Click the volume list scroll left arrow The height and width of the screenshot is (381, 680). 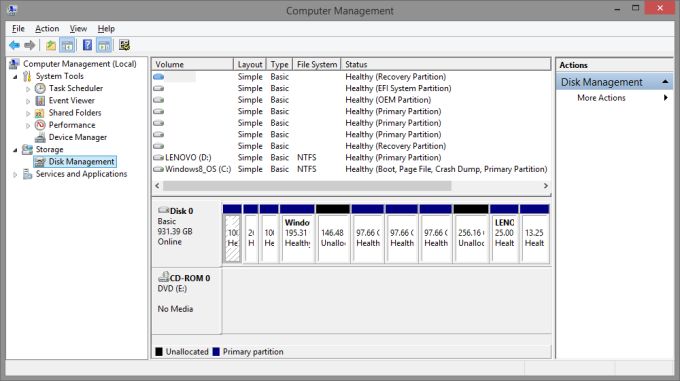pos(157,186)
